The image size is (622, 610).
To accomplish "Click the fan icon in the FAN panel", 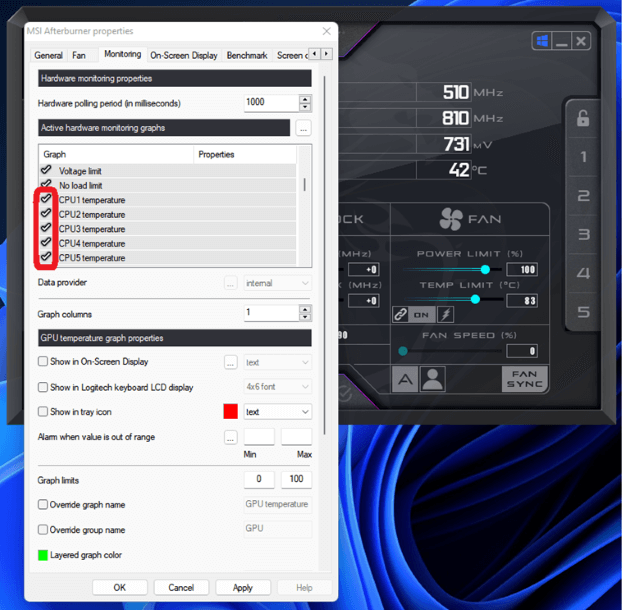I will pyautogui.click(x=451, y=219).
